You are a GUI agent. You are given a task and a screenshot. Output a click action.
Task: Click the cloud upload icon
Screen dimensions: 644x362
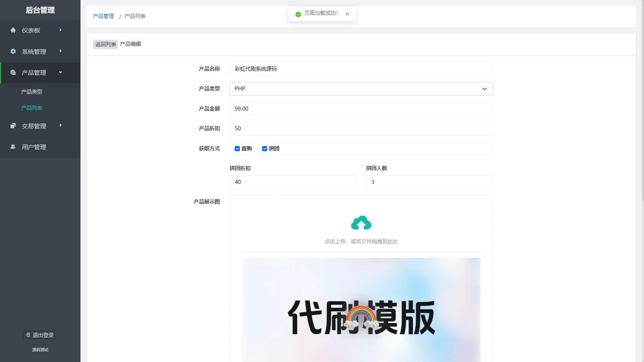(x=361, y=223)
